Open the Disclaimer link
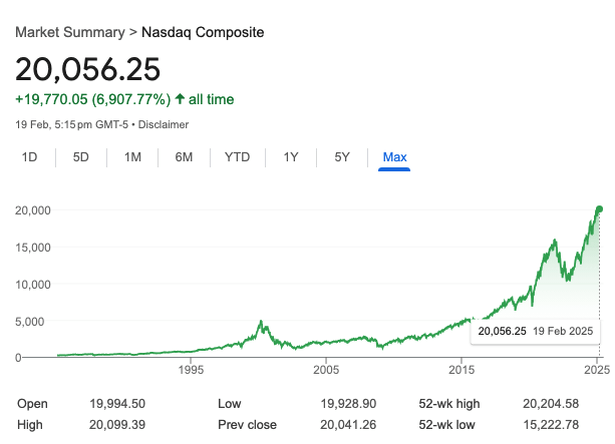The height and width of the screenshot is (444, 615). pos(162,125)
